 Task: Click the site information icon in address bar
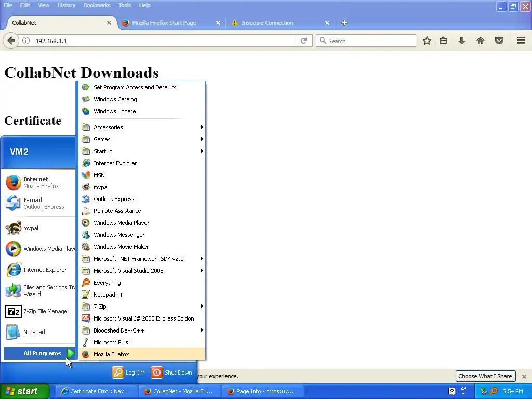tap(26, 41)
